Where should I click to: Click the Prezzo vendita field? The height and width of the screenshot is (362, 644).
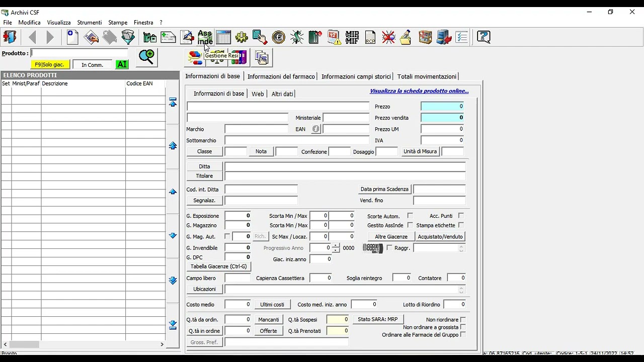coord(442,118)
